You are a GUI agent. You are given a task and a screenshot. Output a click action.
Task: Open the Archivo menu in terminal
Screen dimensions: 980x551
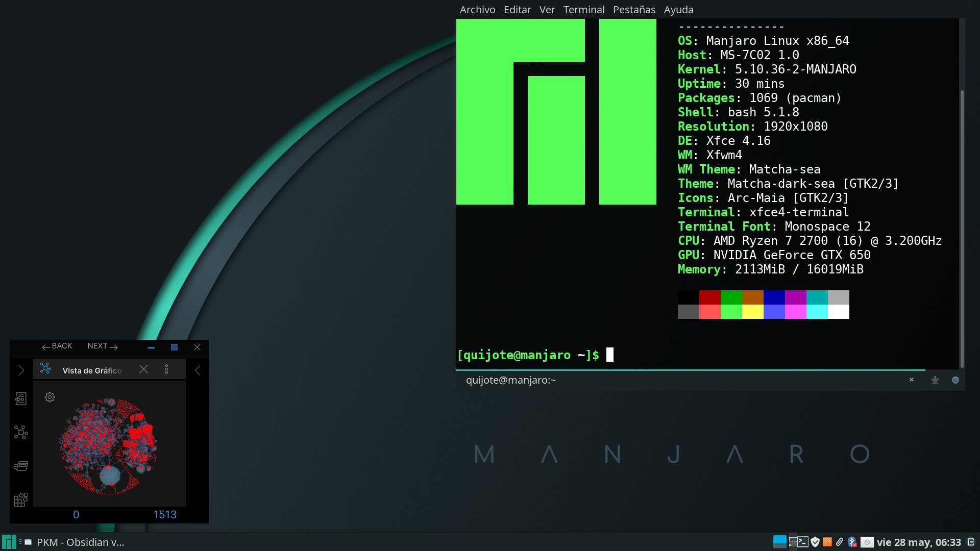477,10
